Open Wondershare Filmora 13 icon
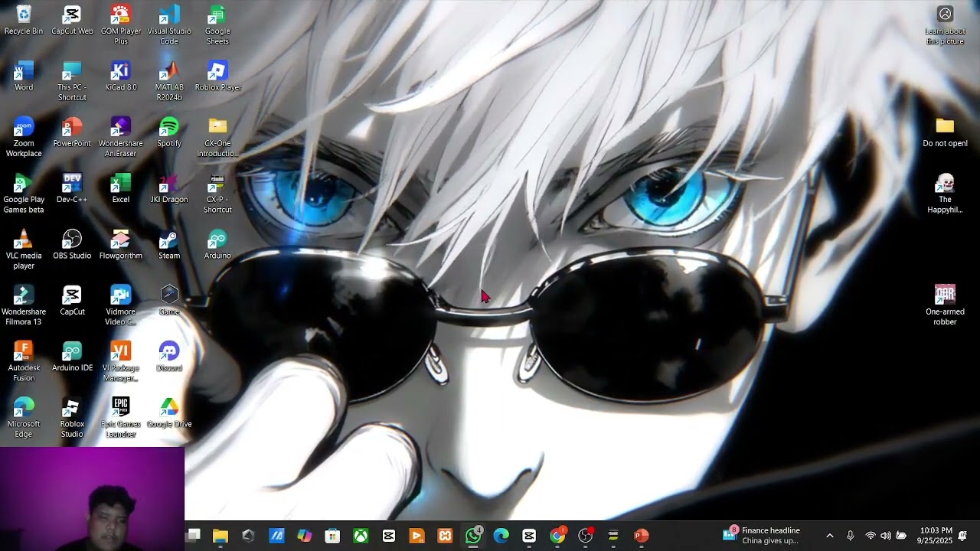The width and height of the screenshot is (980, 551). click(x=24, y=306)
